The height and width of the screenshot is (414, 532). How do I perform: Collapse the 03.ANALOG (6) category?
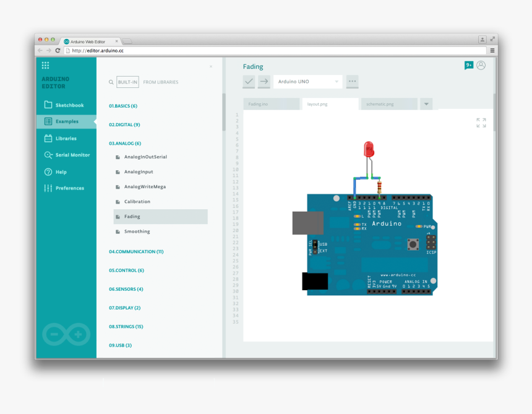click(x=125, y=143)
